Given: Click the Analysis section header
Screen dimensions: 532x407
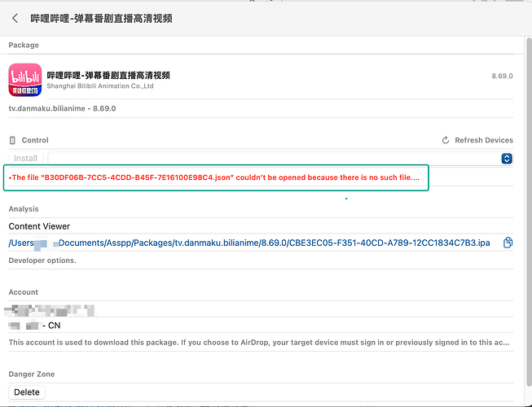Looking at the screenshot, I should tap(24, 208).
